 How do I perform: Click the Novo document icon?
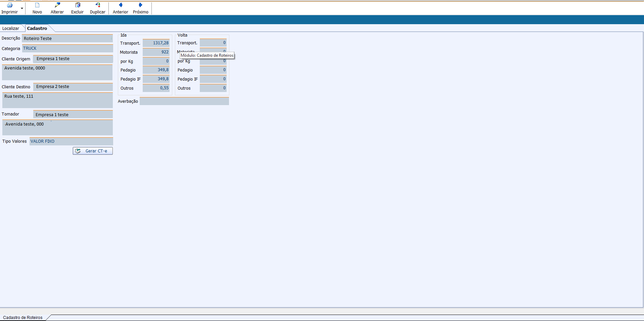pos(37,5)
